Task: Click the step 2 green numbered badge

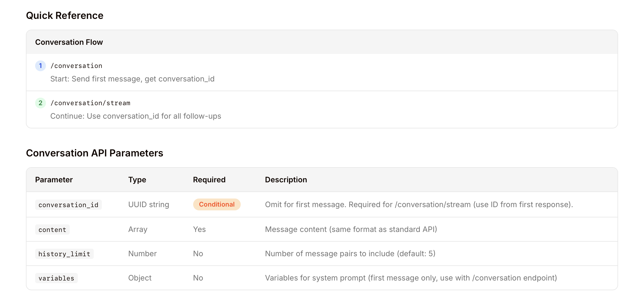Action: click(40, 103)
